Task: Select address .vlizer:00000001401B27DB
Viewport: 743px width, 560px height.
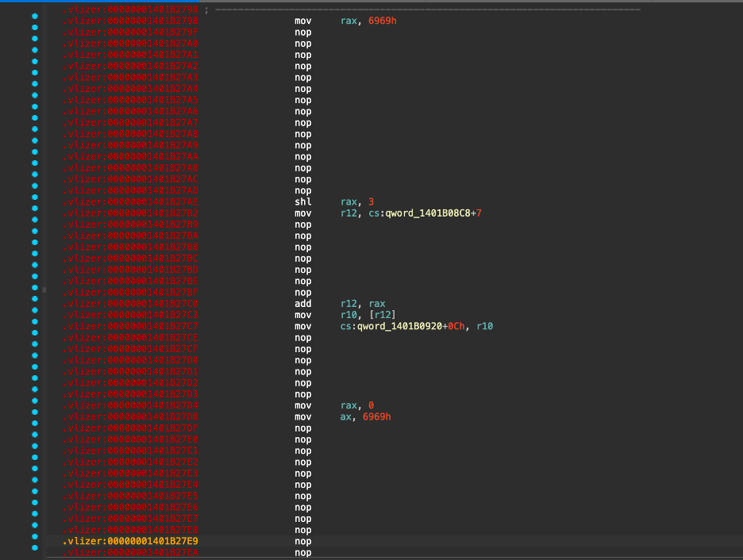Action: (x=130, y=416)
